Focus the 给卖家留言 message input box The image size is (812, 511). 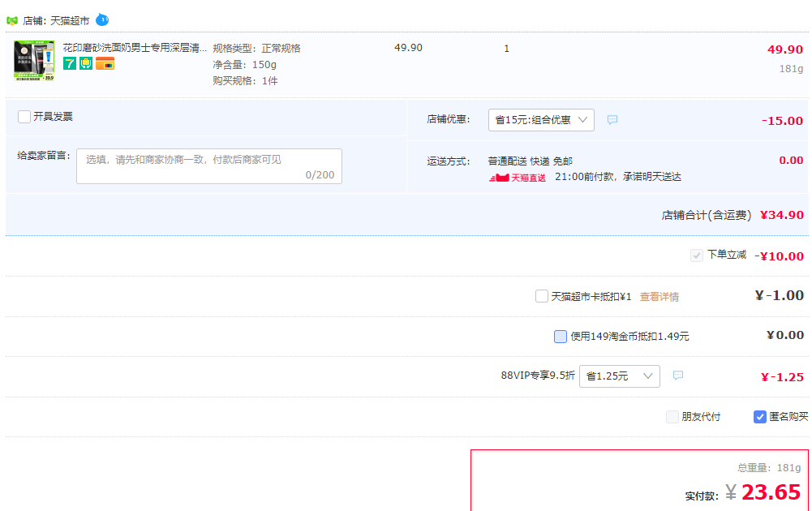pyautogui.click(x=209, y=166)
